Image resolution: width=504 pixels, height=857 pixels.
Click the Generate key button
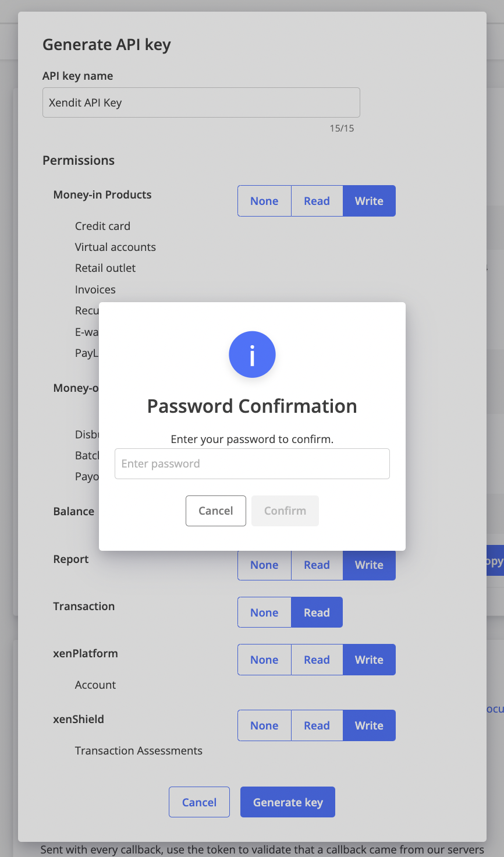[288, 802]
